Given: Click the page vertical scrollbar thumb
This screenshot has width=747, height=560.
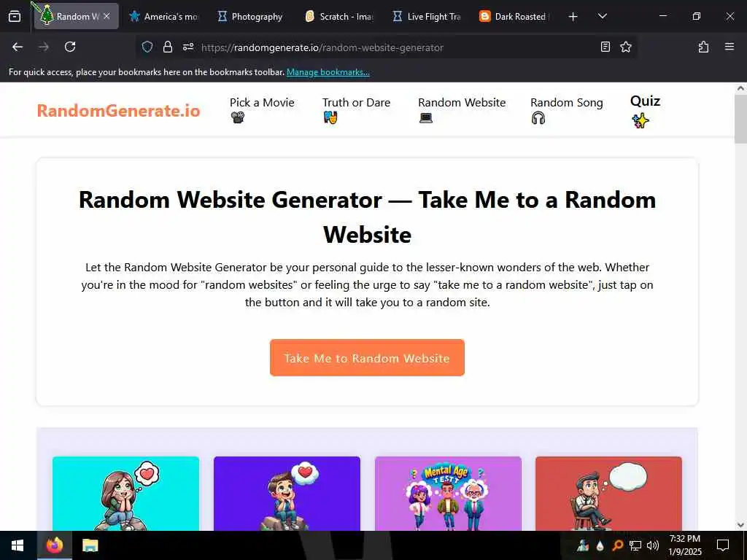Looking at the screenshot, I should point(740,119).
